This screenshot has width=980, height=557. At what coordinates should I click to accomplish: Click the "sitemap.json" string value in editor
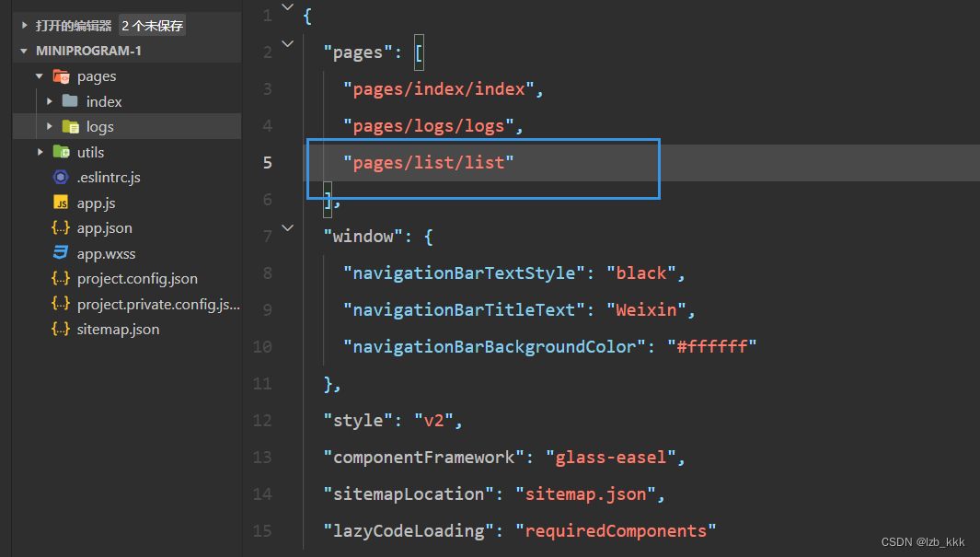click(x=585, y=494)
